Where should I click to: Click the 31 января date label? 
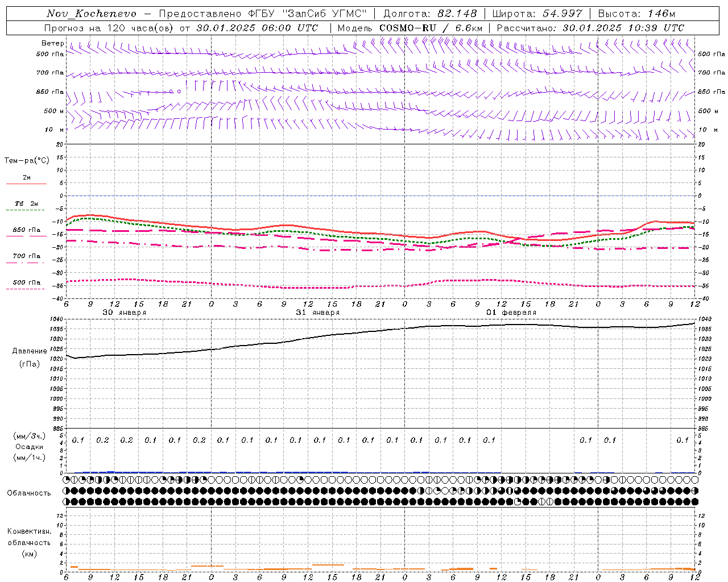[317, 313]
